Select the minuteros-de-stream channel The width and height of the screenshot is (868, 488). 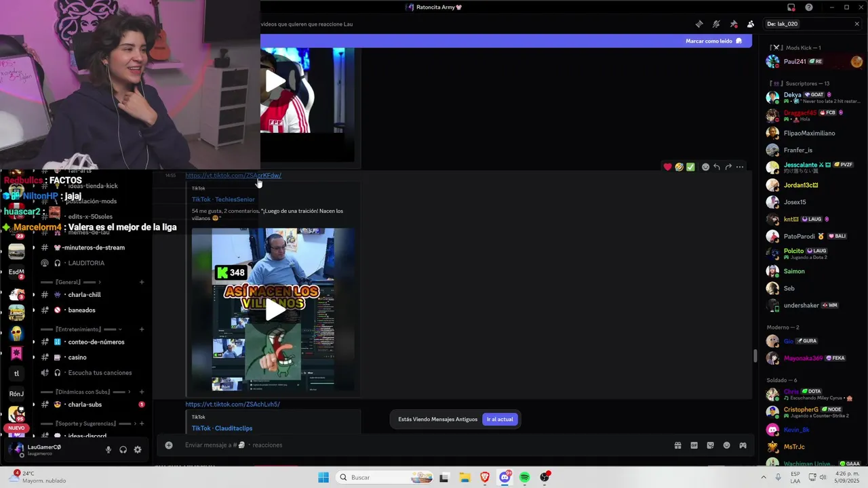coord(92,247)
